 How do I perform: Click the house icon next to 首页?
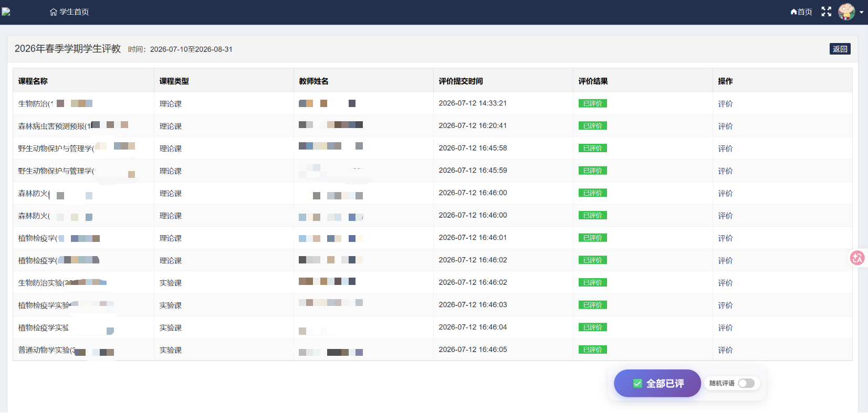pyautogui.click(x=794, y=12)
